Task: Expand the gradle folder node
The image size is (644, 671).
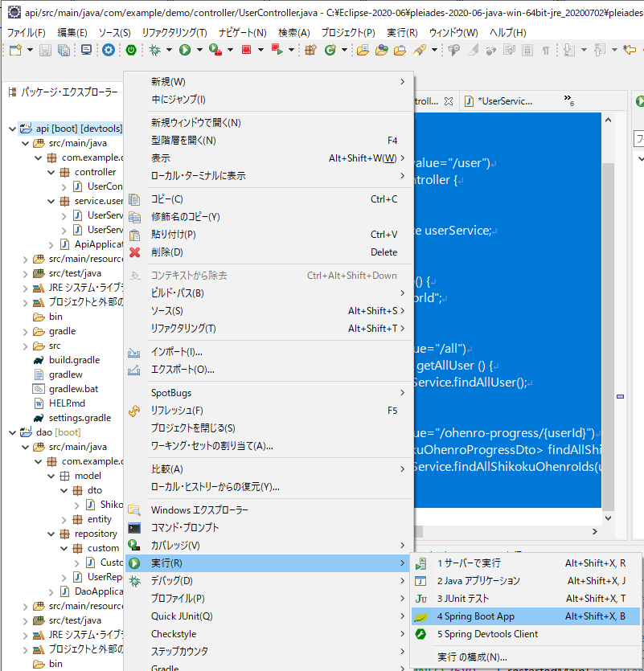Action: point(25,332)
